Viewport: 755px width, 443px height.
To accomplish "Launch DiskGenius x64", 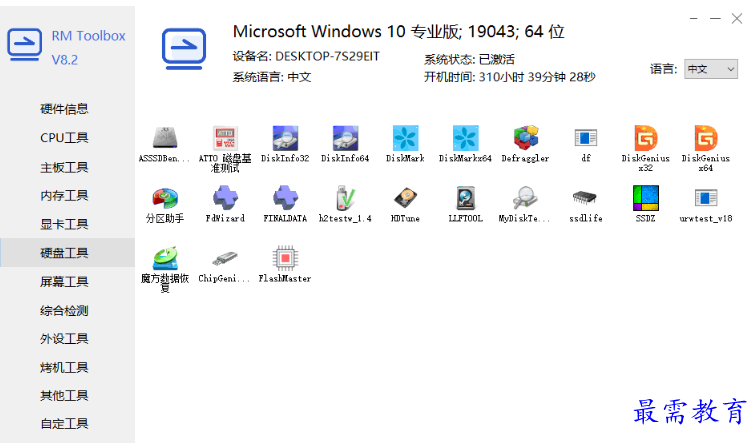I will tap(706, 139).
